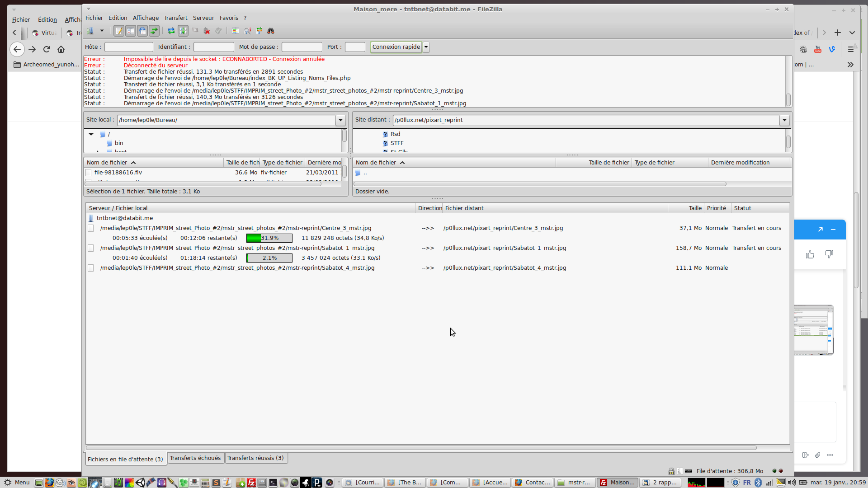Open the Site distant path dropdown
This screenshot has height=488, width=868.
click(x=784, y=120)
